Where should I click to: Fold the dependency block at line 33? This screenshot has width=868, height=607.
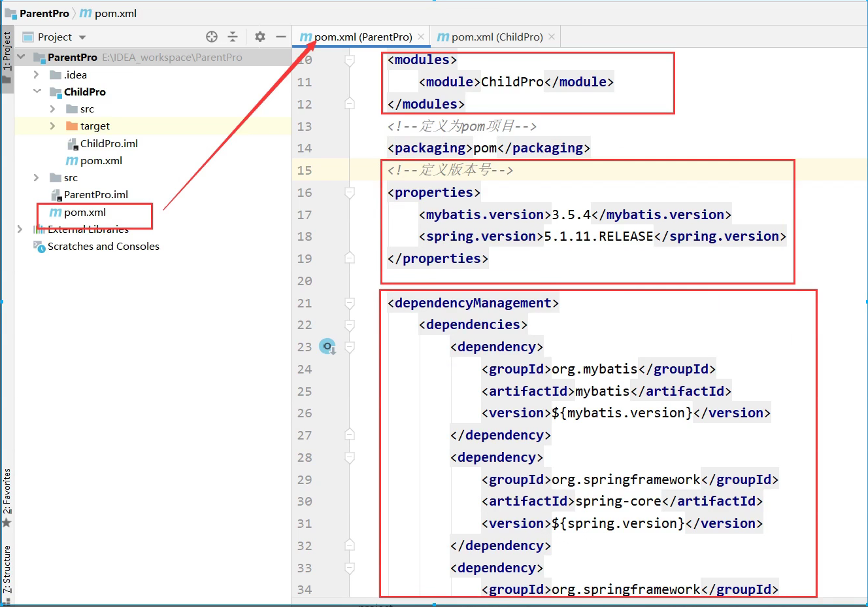(x=350, y=568)
